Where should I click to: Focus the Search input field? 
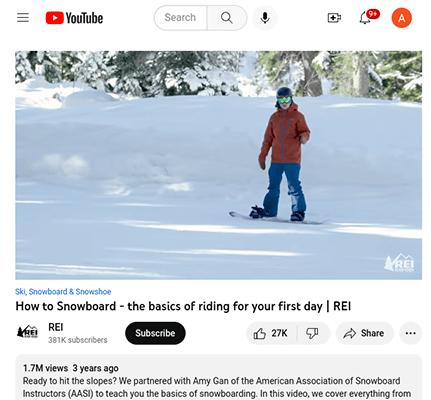click(x=180, y=18)
